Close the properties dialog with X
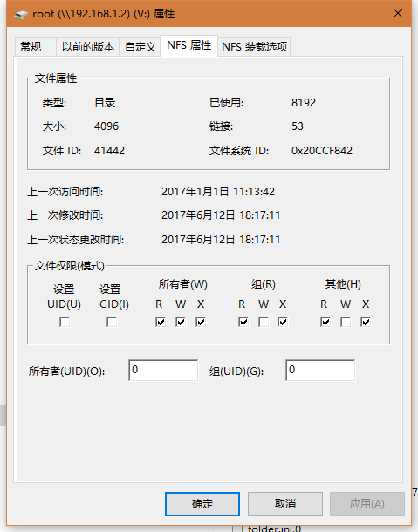This screenshot has height=532, width=418. coord(398,14)
